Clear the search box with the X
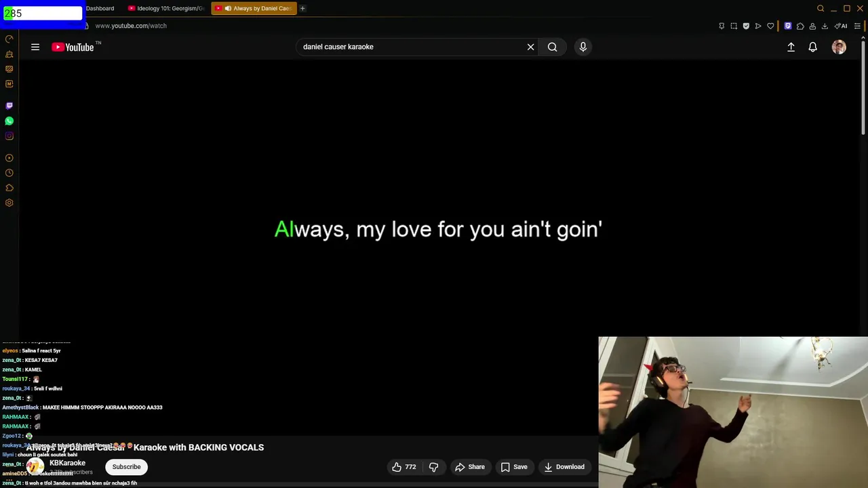This screenshot has height=488, width=868. 531,47
